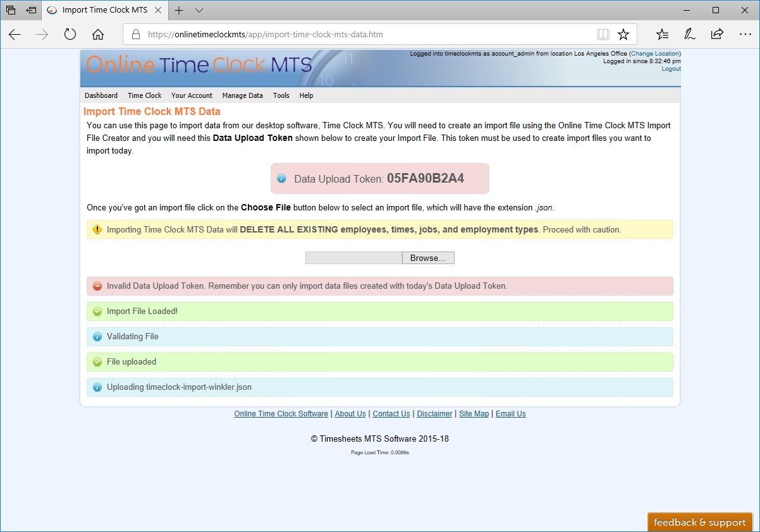Image resolution: width=760 pixels, height=532 pixels.
Task: Click the DELETE ALL EXISTING warning text
Action: click(x=389, y=229)
